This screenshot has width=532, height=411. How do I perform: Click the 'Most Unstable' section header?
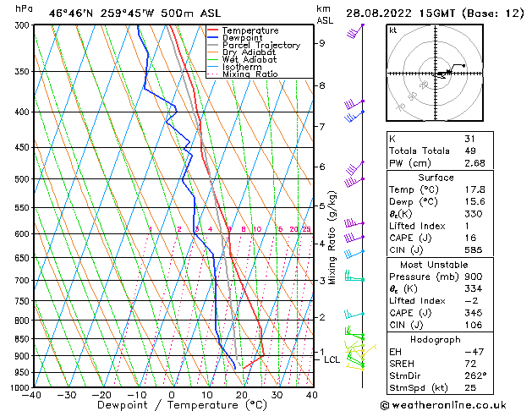(434, 265)
